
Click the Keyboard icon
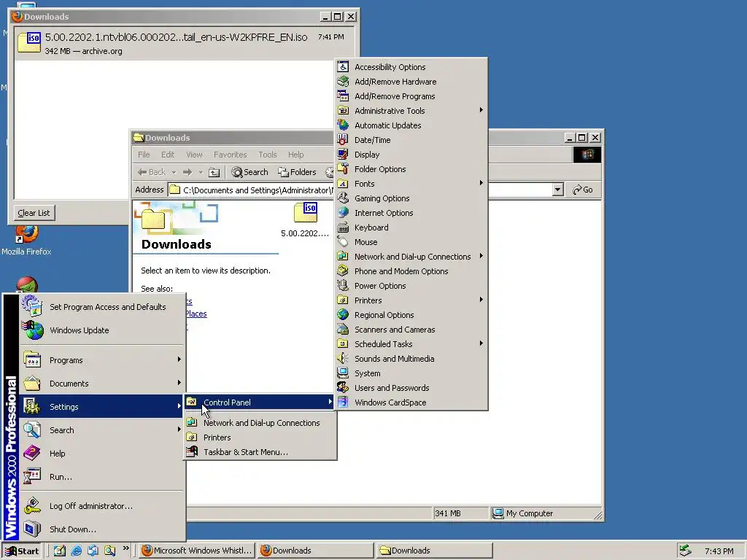click(343, 227)
